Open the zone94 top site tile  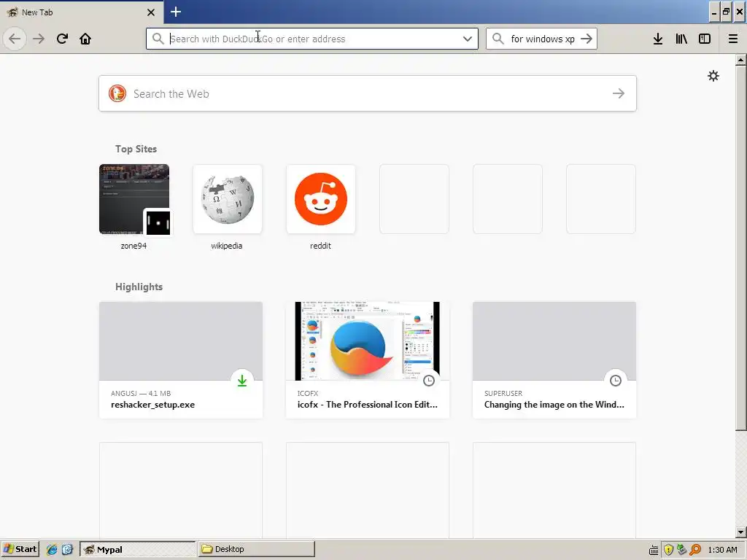tap(134, 199)
